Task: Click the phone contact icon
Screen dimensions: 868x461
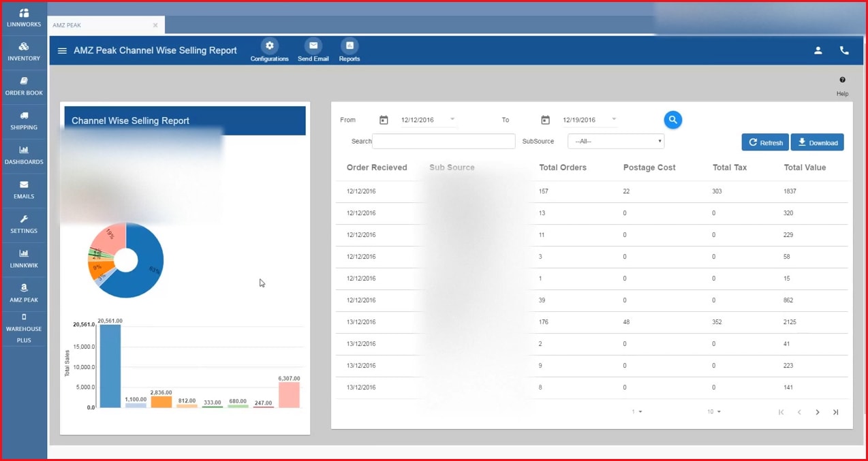Action: click(x=844, y=50)
